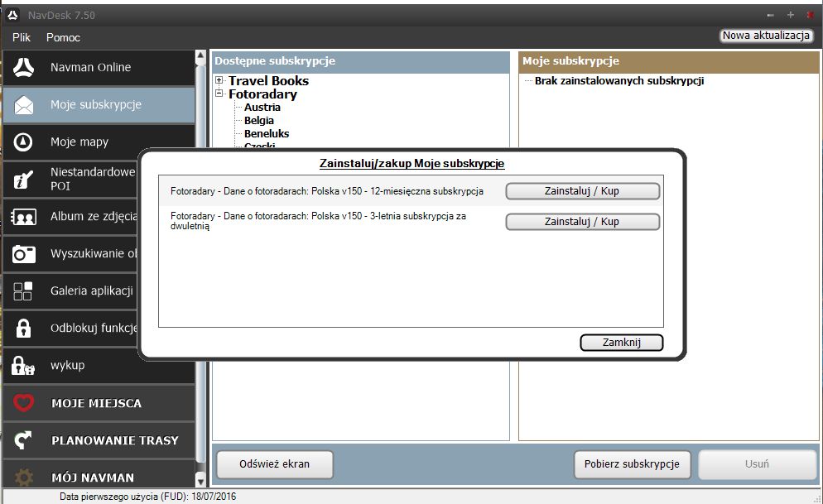Viewport: 823px width, 504px height.
Task: Click the compass icon for Moje mapy
Action: 23,142
